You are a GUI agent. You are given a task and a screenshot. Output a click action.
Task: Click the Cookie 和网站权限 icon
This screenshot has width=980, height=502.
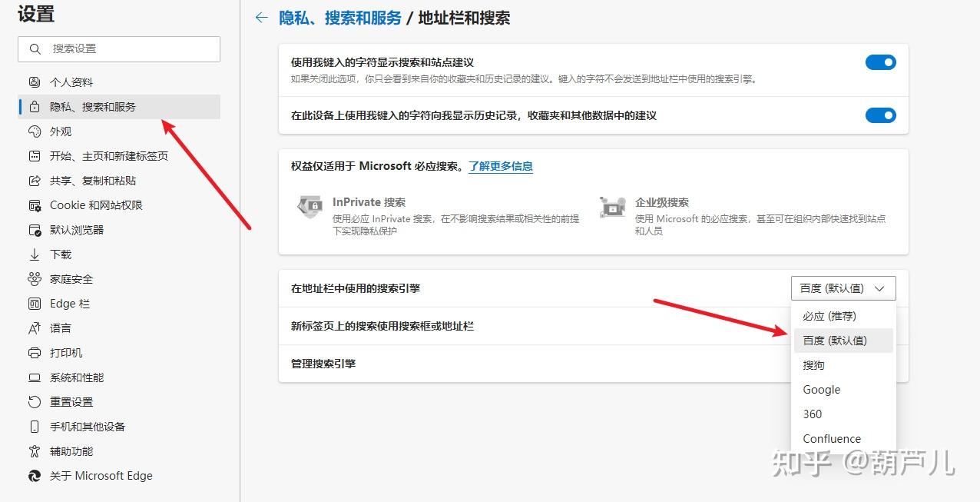[x=34, y=205]
